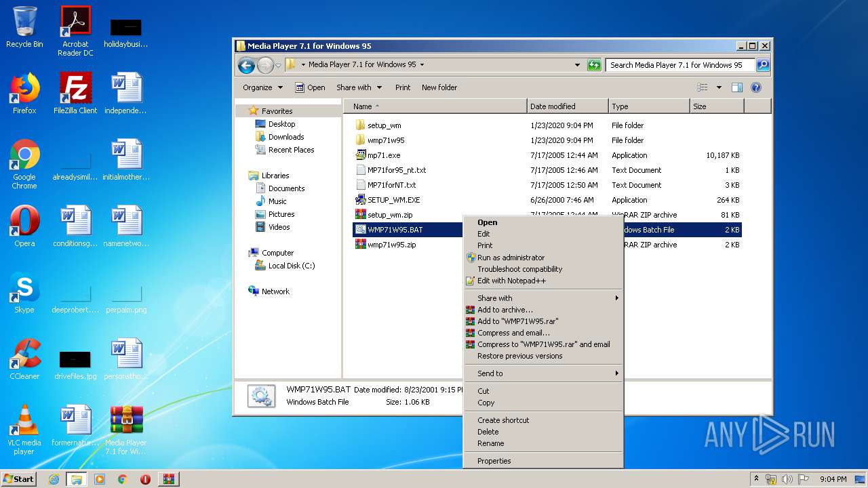The image size is (868, 488).
Task: Select Rename in context menu
Action: click(x=543, y=443)
